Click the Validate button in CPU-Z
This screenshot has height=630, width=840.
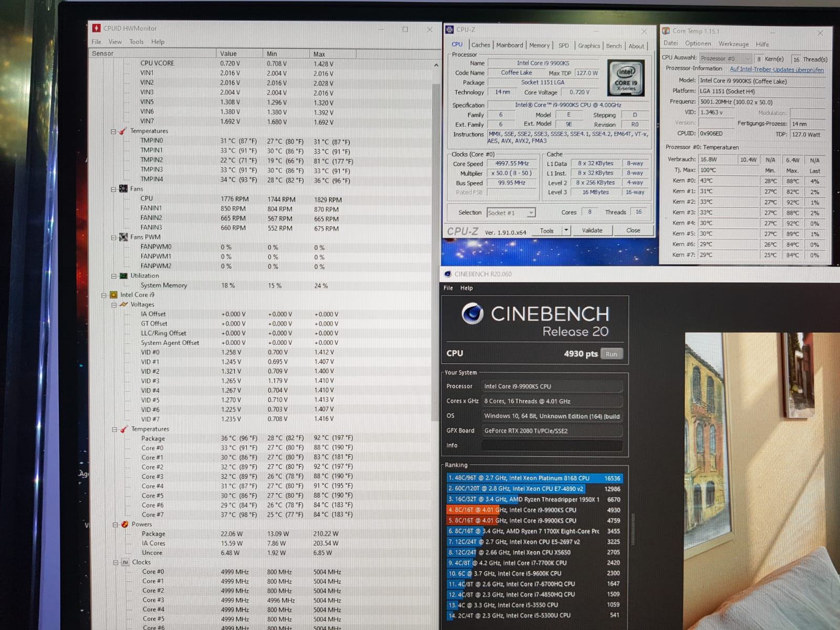pyautogui.click(x=592, y=230)
